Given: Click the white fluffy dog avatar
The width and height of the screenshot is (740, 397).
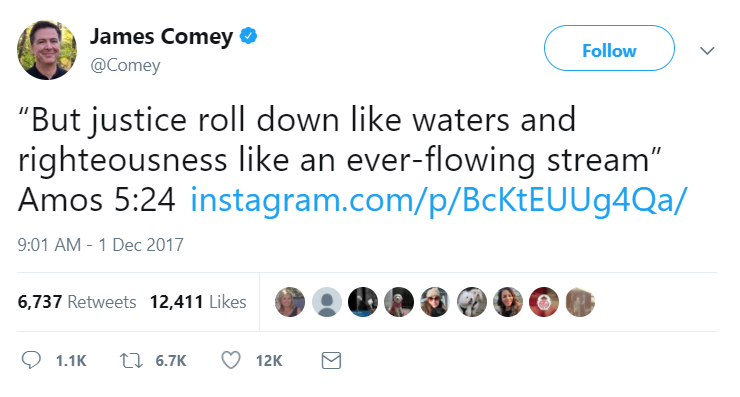Looking at the screenshot, I should 471,302.
